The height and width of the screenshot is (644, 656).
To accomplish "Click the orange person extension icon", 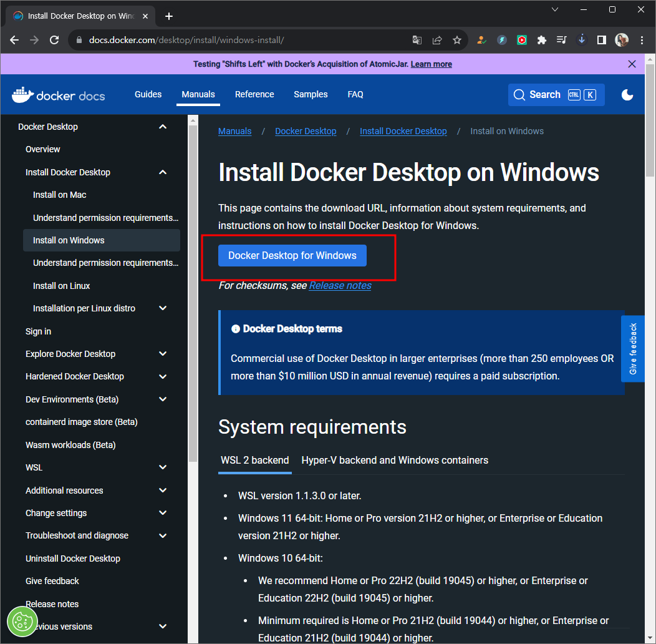I will [481, 40].
